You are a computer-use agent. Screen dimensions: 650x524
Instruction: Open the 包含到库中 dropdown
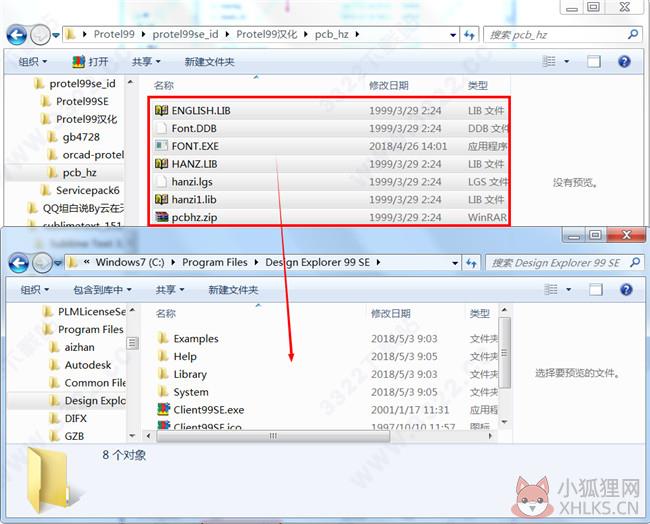[x=102, y=289]
